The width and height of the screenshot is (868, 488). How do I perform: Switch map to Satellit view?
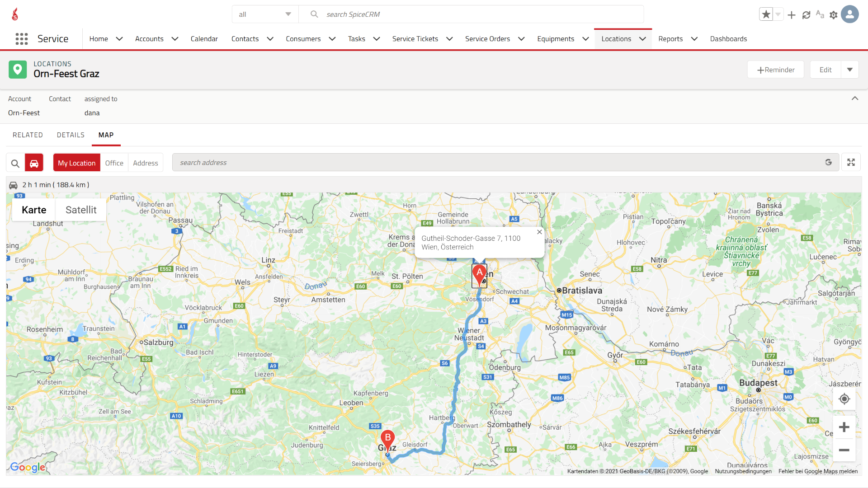pos(81,210)
